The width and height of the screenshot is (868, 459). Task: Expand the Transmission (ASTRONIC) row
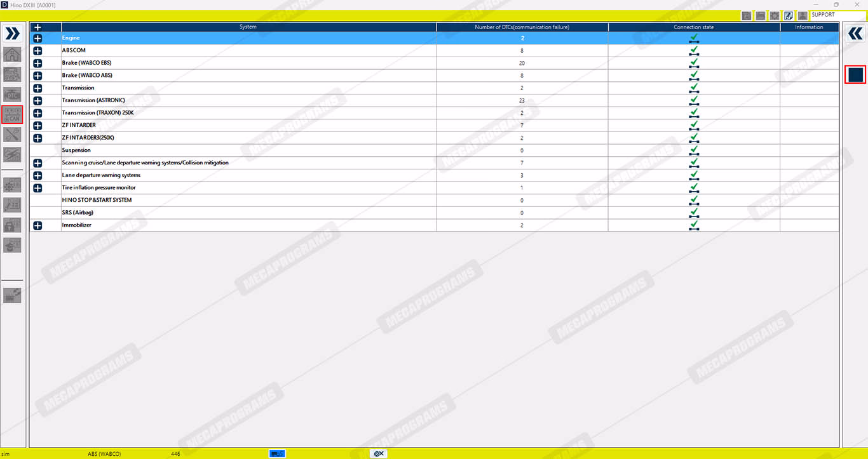pos(37,101)
